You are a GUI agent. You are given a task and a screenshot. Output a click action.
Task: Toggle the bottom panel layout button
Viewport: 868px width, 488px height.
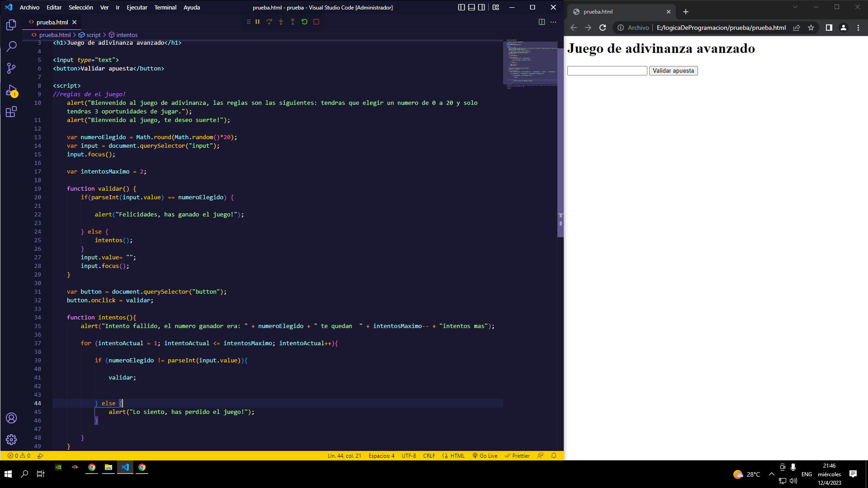coord(472,7)
